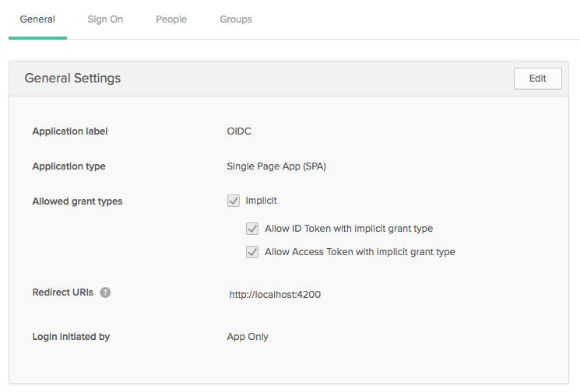The width and height of the screenshot is (580, 392).
Task: Click the 'Allow Access Token with implicit grant type' text
Action: [360, 252]
